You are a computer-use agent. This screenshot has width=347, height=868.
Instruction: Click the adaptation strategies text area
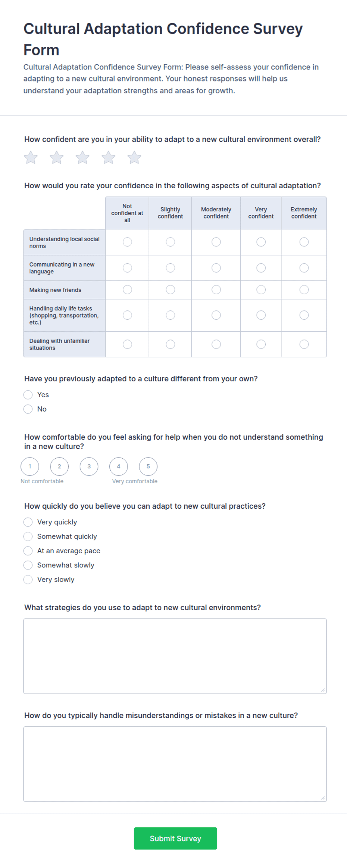coord(175,656)
